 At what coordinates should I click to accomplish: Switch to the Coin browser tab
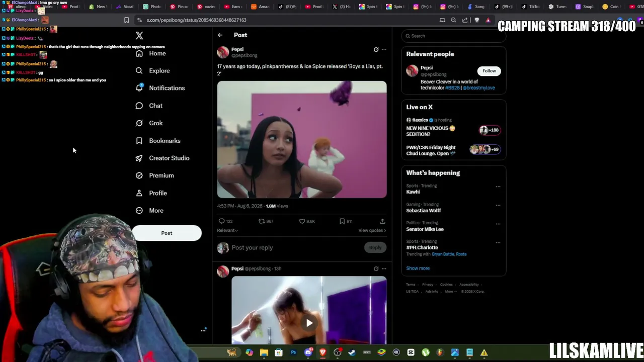coord(611,7)
